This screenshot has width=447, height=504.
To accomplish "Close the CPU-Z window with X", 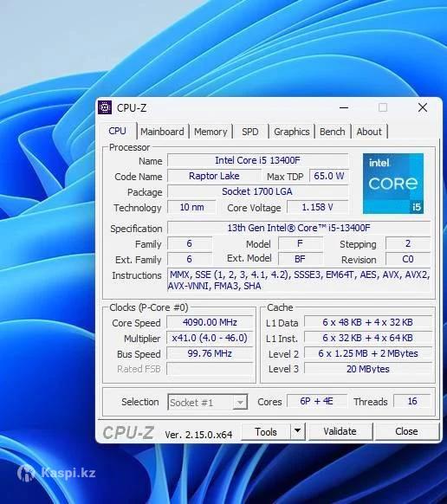I will tap(423, 107).
